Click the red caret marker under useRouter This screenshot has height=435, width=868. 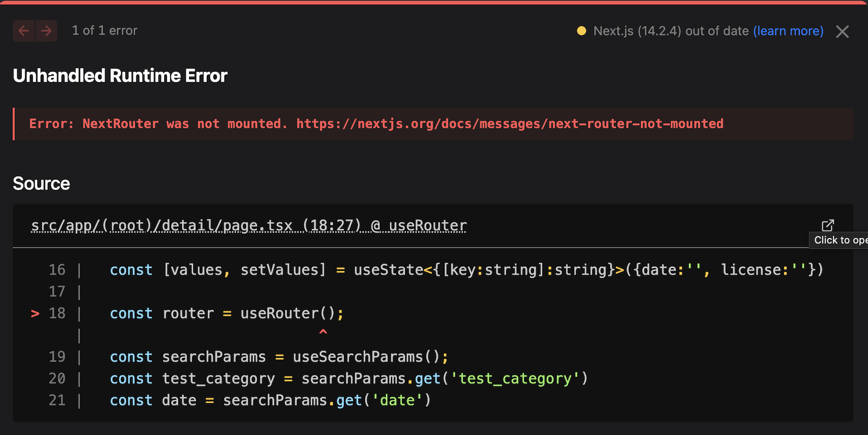(323, 332)
